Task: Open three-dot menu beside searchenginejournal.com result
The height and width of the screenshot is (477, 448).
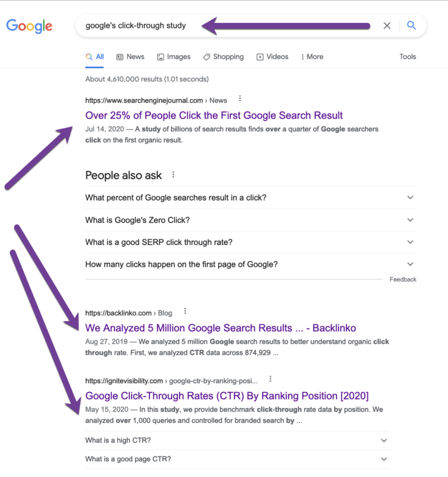Action: (240, 99)
